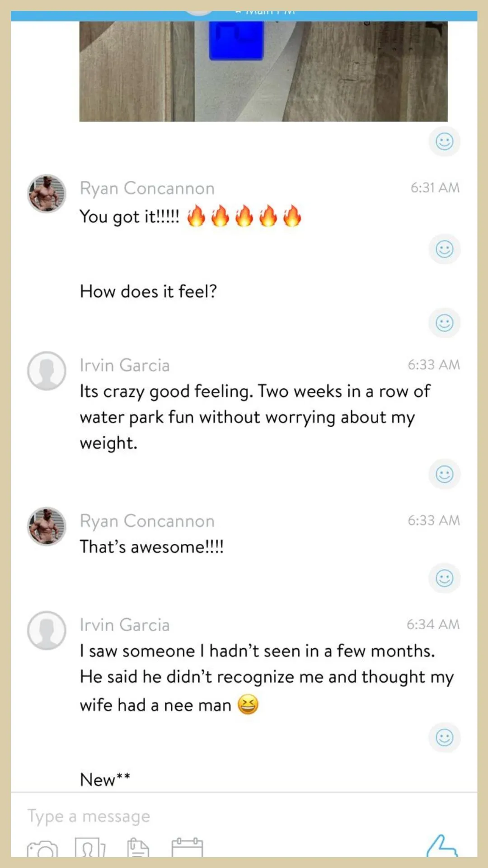
Task: Open the photo gallery icon
Action: point(90,848)
